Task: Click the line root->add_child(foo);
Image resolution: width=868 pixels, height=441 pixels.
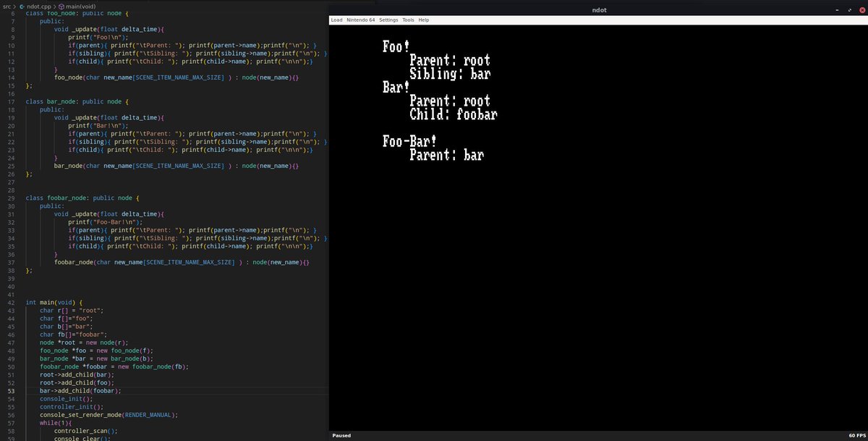Action: pos(77,383)
